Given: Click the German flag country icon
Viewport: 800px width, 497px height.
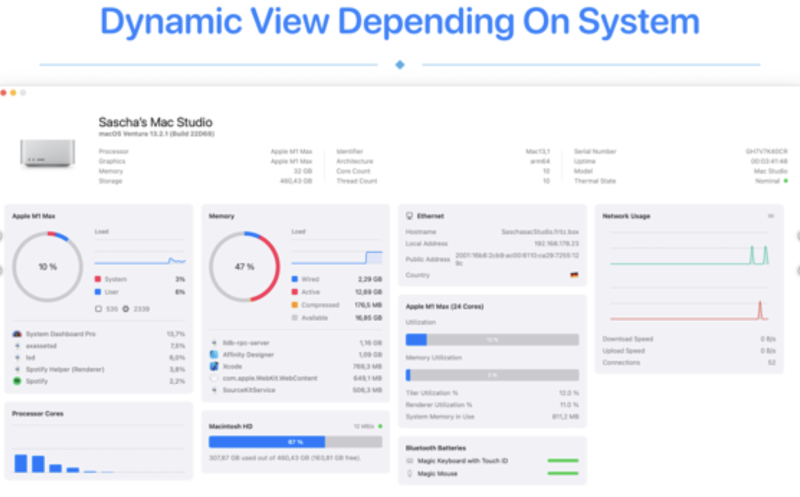Looking at the screenshot, I should (x=575, y=275).
